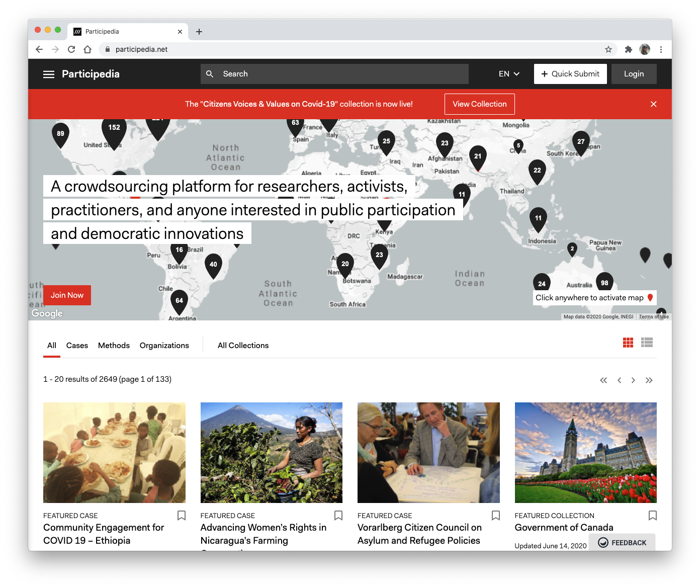Viewport: 700px width, 588px height.
Task: Click the map pin labeled 98 near Australia
Action: pos(604,283)
